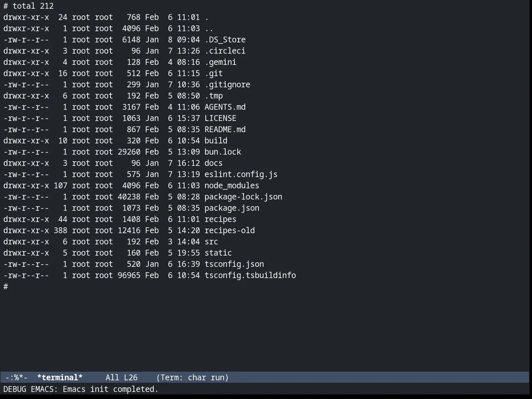Select the src directory name
Image resolution: width=532 pixels, height=399 pixels.
(x=211, y=242)
